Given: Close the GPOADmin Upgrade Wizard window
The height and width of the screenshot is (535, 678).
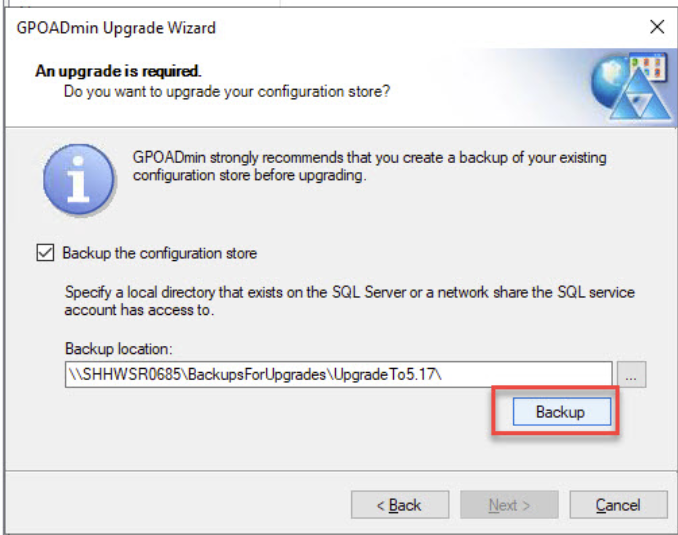Looking at the screenshot, I should pyautogui.click(x=656, y=27).
